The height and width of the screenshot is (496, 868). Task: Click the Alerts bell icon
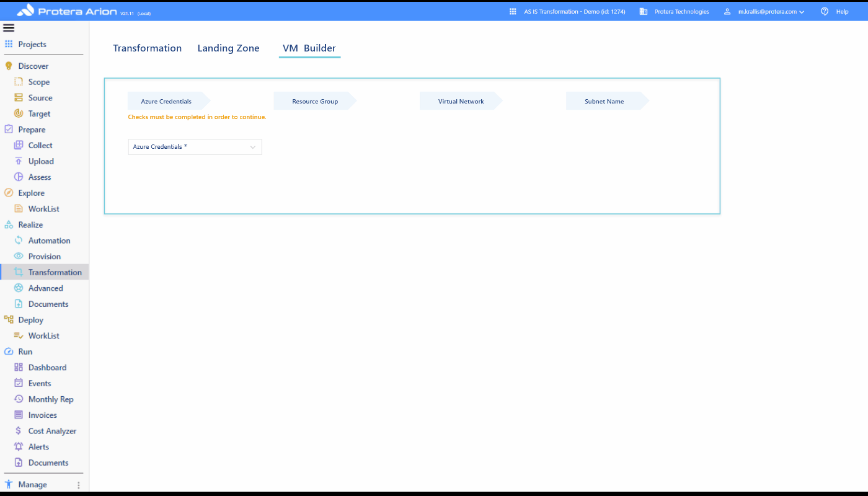(19, 446)
